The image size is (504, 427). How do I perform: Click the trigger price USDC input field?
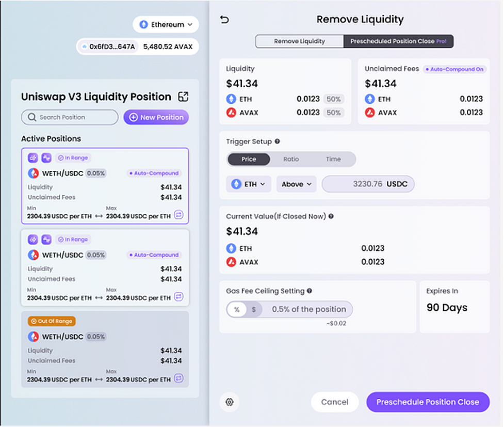tap(368, 184)
